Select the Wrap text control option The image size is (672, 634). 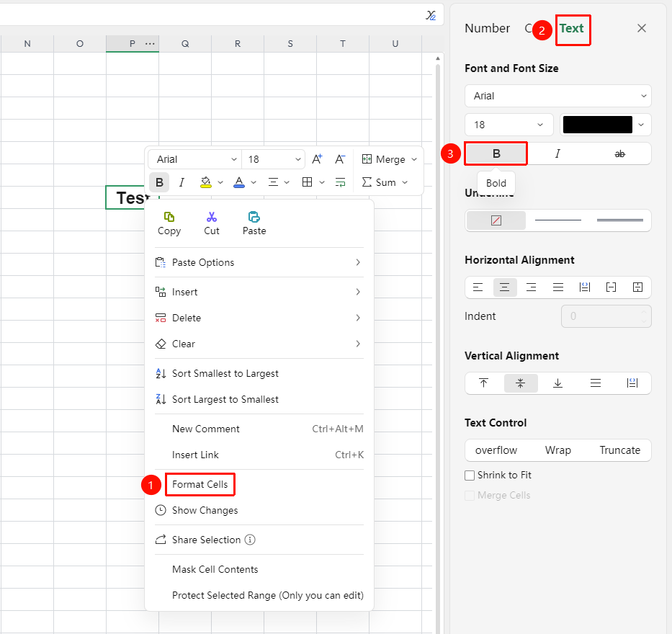557,450
